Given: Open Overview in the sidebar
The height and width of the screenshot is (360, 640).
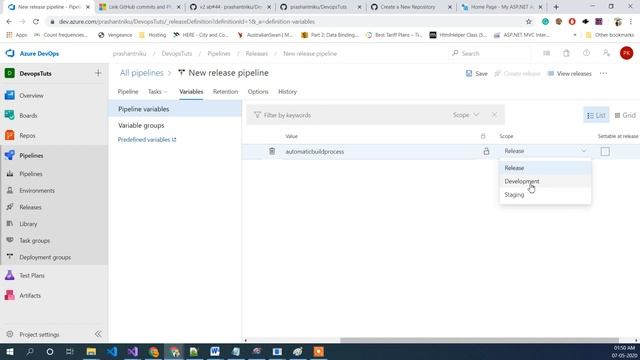Looking at the screenshot, I should pyautogui.click(x=31, y=96).
